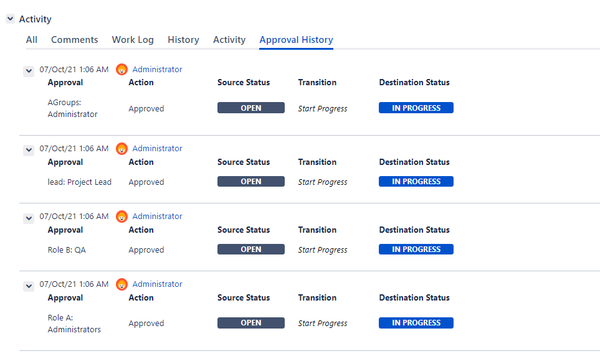
Task: Collapse the Role A: Administrators approval entry
Action: (29, 286)
